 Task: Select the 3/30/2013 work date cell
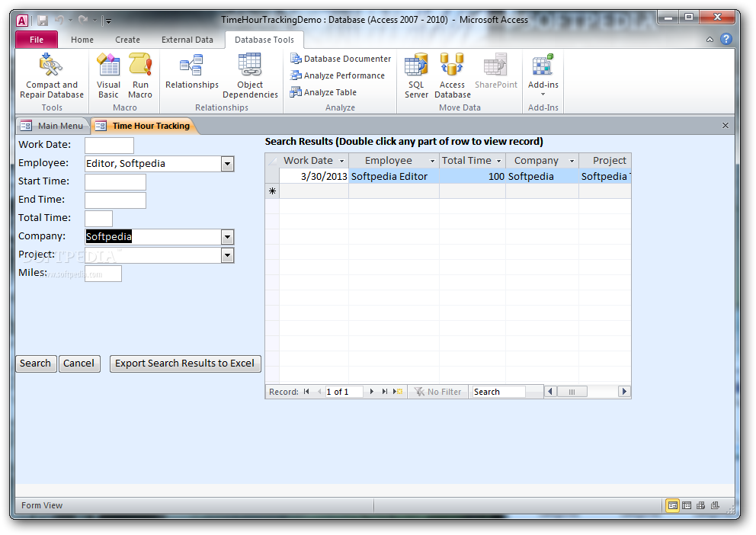(x=314, y=176)
